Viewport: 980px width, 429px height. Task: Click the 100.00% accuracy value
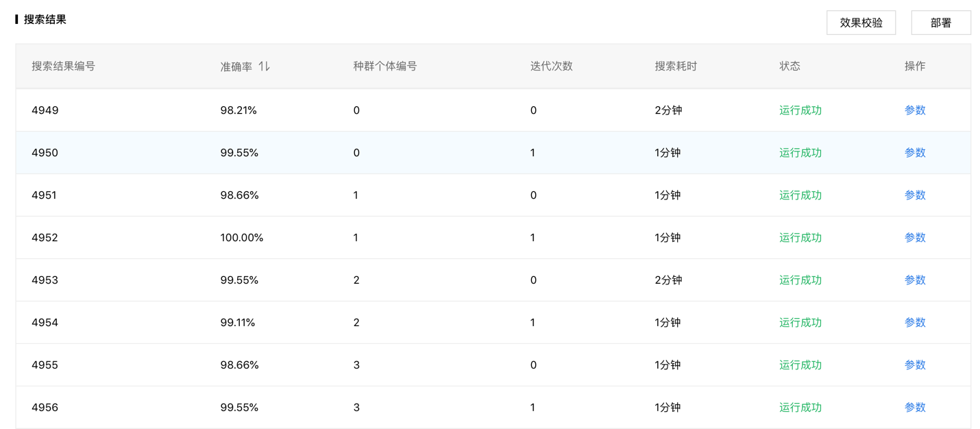point(242,238)
